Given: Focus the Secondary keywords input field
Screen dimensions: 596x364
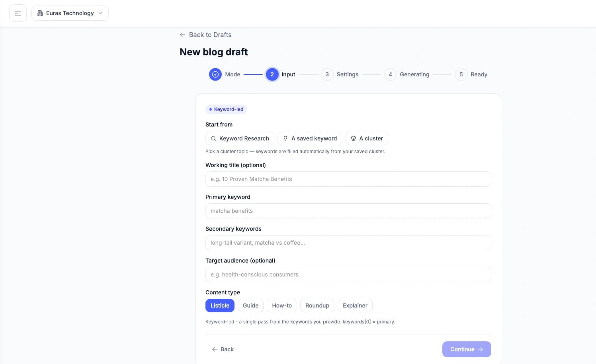Looking at the screenshot, I should coord(348,243).
